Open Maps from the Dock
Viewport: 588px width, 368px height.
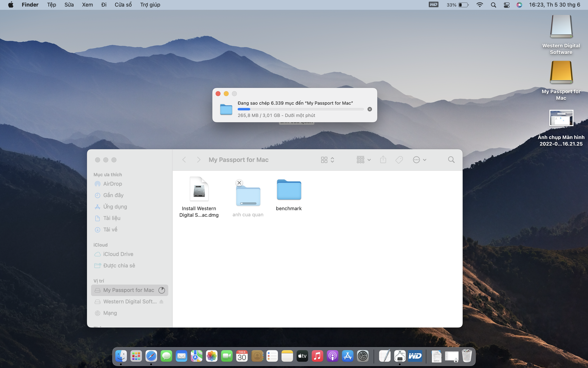point(197,356)
